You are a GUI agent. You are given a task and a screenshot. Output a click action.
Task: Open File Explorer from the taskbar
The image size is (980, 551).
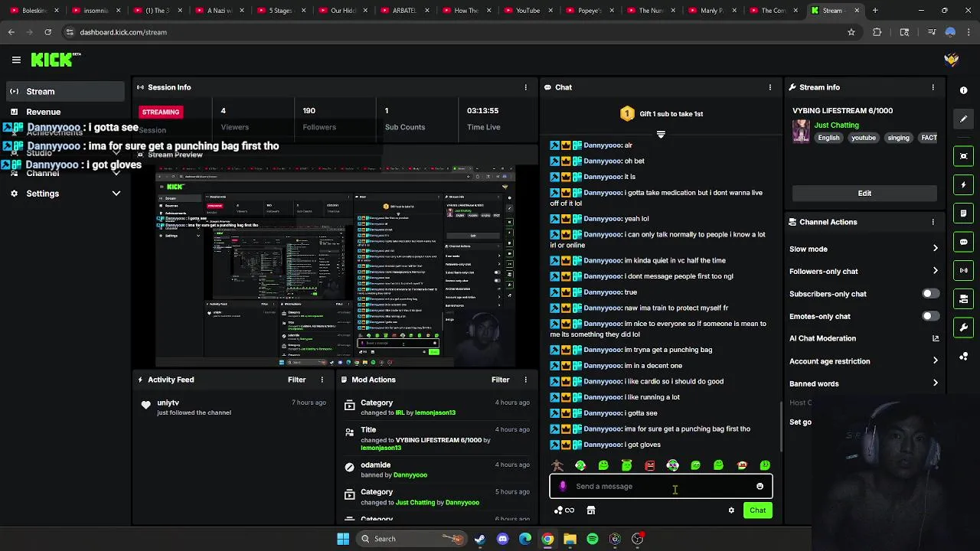tap(570, 539)
